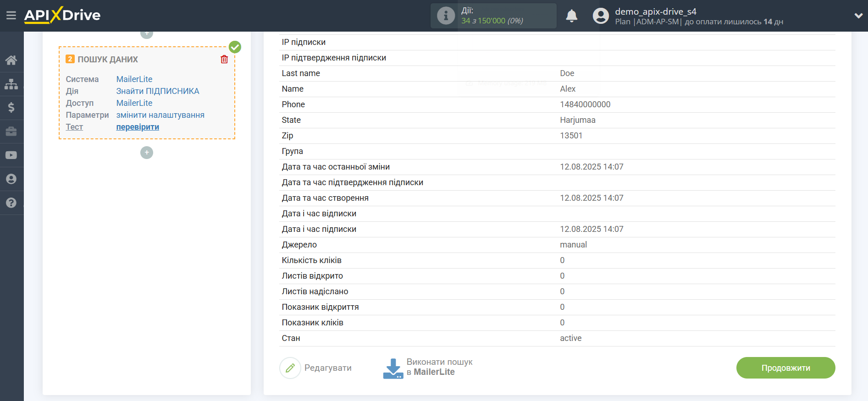The height and width of the screenshot is (401, 868).
Task: Click the Листів надіслано row label
Action: (315, 291)
